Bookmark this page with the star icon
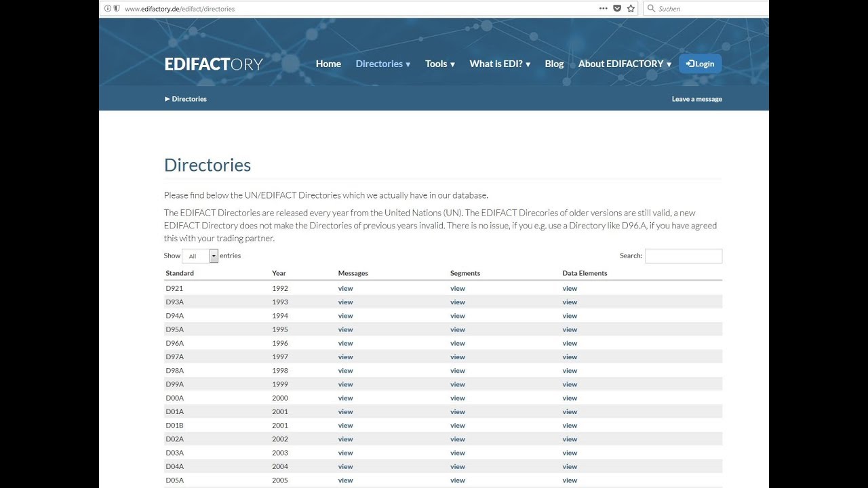The width and height of the screenshot is (868, 488). click(631, 8)
